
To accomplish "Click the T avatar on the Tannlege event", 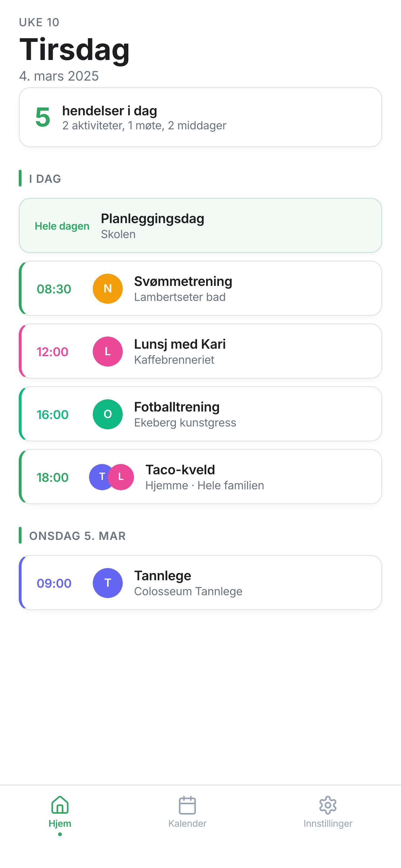I will 107,583.
